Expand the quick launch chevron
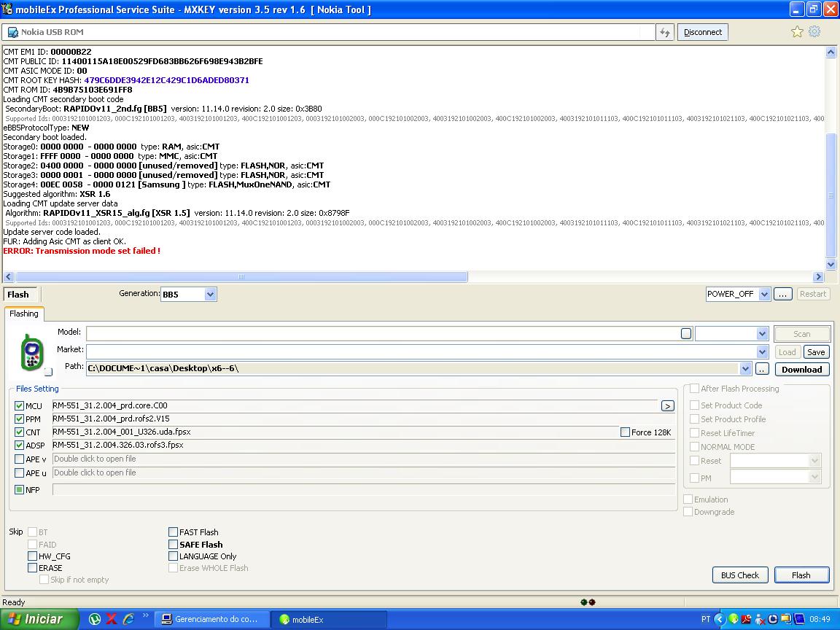The width and height of the screenshot is (840, 630). (x=145, y=616)
